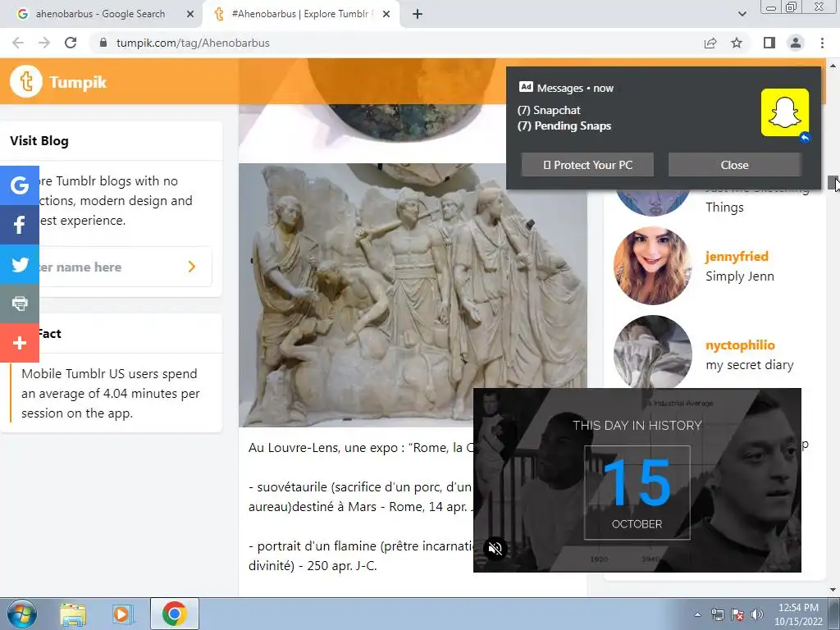This screenshot has height=630, width=840.
Task: Share via the Facebook sidebar icon
Action: point(20,225)
